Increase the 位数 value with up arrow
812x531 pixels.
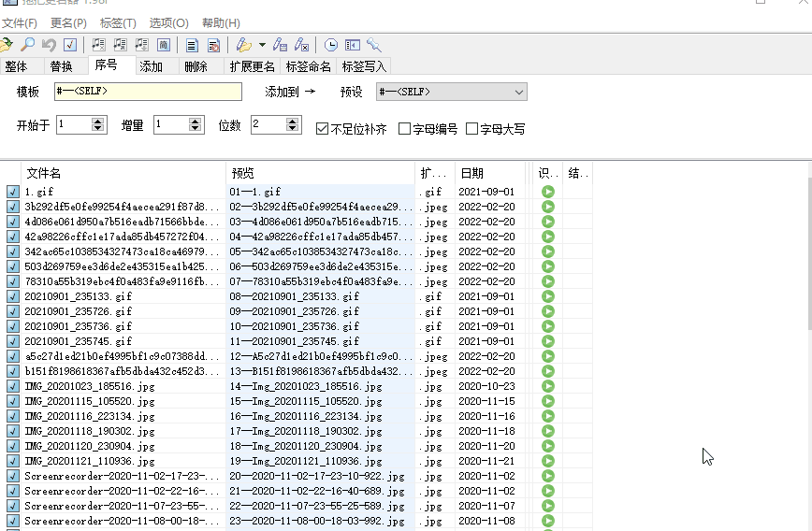(292, 121)
